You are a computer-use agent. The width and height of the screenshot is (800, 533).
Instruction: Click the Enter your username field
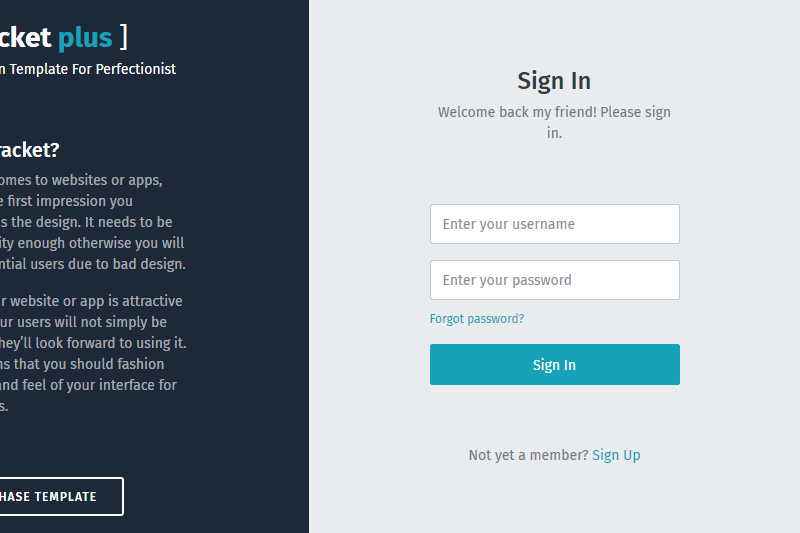pyautogui.click(x=554, y=224)
